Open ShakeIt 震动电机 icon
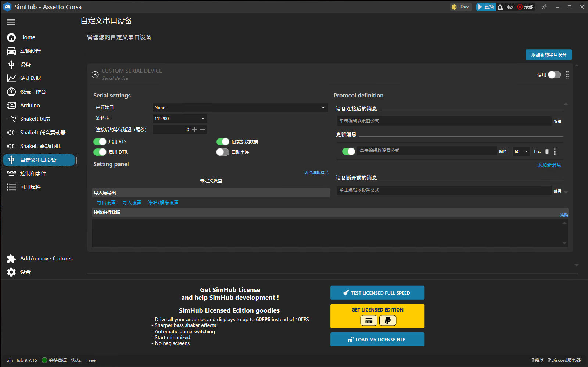 (11, 146)
